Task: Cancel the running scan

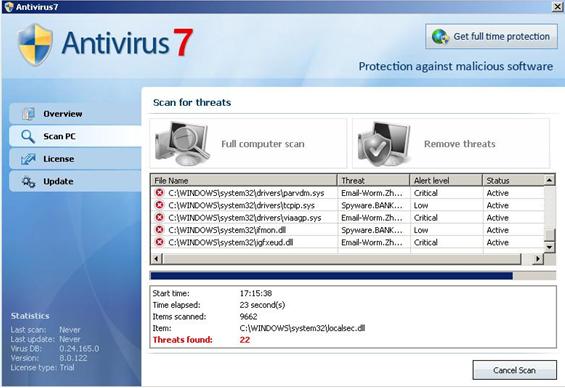Action: pos(515,370)
